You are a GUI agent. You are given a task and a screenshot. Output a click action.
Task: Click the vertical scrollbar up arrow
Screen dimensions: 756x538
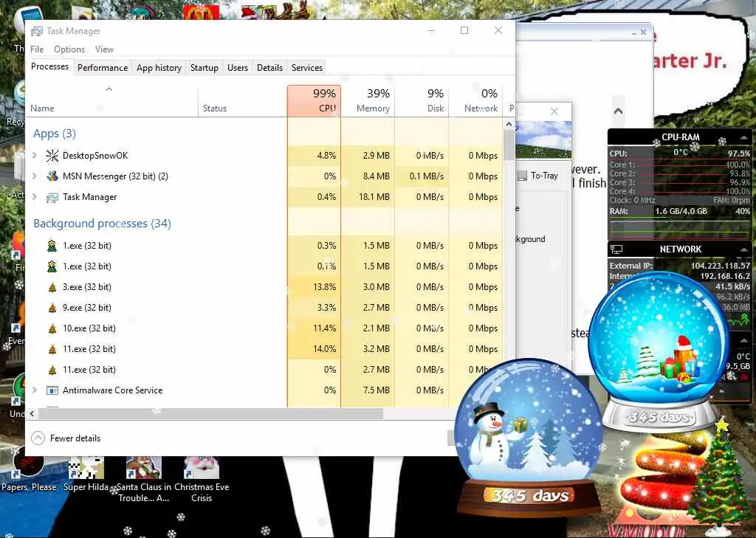(509, 125)
